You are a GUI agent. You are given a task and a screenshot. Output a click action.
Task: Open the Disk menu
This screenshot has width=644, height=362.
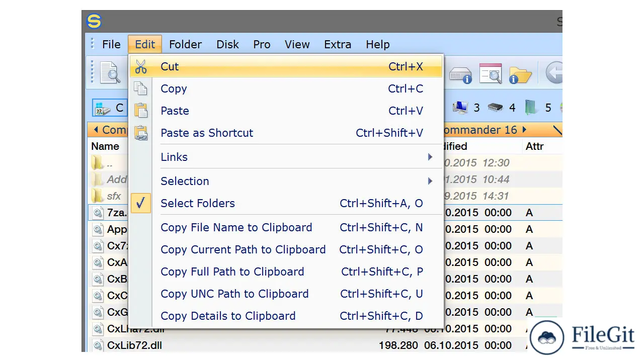point(227,44)
